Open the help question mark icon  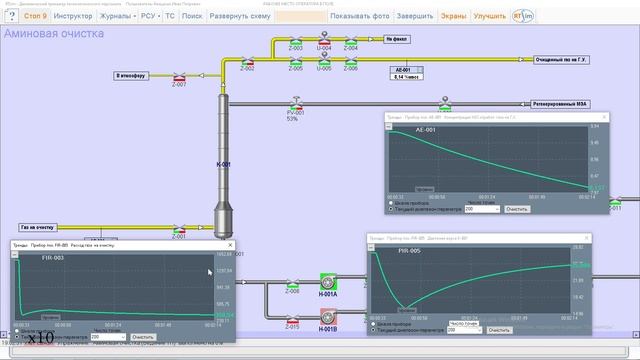click(11, 16)
